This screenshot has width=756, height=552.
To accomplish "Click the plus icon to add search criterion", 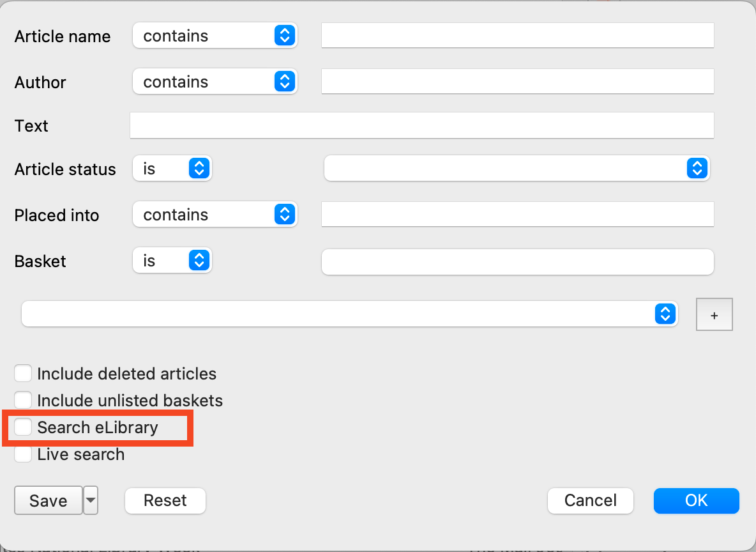I will point(714,314).
